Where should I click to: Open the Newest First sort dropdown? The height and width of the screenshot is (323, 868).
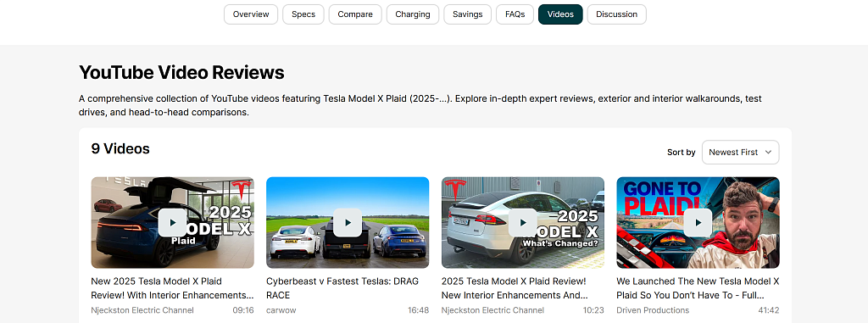click(740, 152)
